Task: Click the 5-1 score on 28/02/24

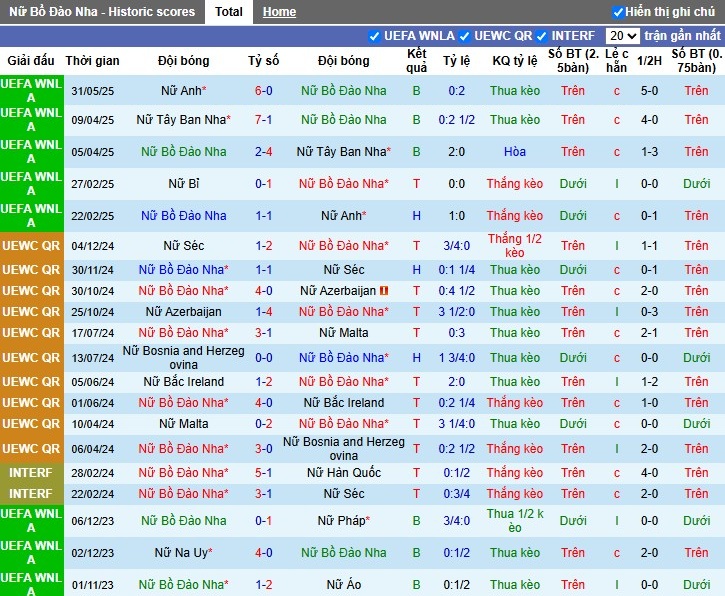Action: [264, 473]
